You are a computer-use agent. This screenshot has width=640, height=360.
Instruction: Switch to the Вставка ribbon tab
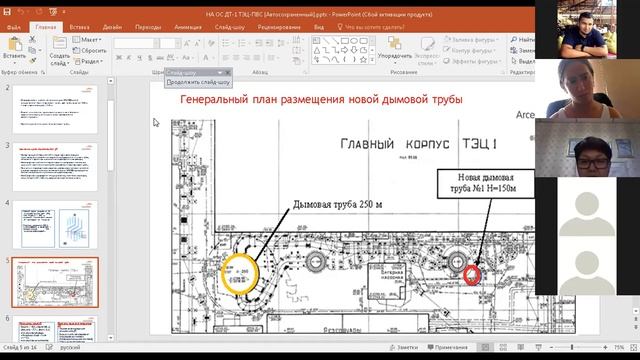click(79, 27)
